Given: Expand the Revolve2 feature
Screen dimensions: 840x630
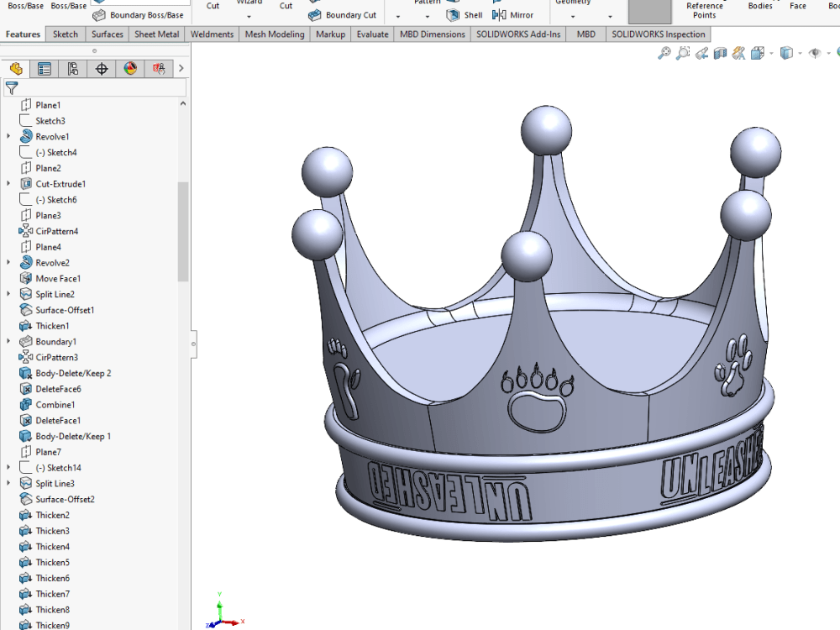Looking at the screenshot, I should pos(8,262).
